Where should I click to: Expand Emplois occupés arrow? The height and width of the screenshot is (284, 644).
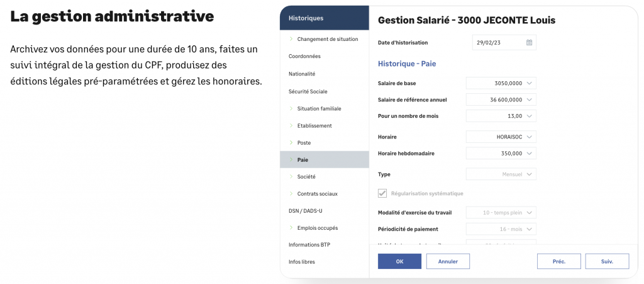pyautogui.click(x=291, y=227)
